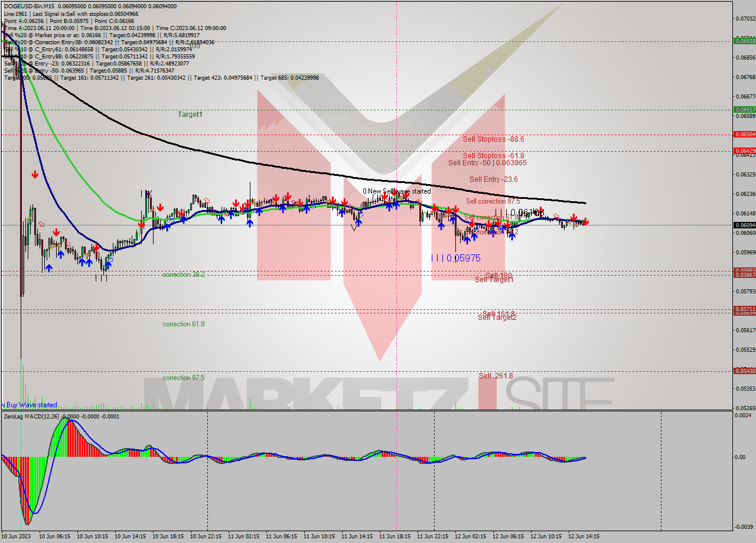Click the red 0.06429 price tag
The image size is (756, 543).
coord(744,151)
